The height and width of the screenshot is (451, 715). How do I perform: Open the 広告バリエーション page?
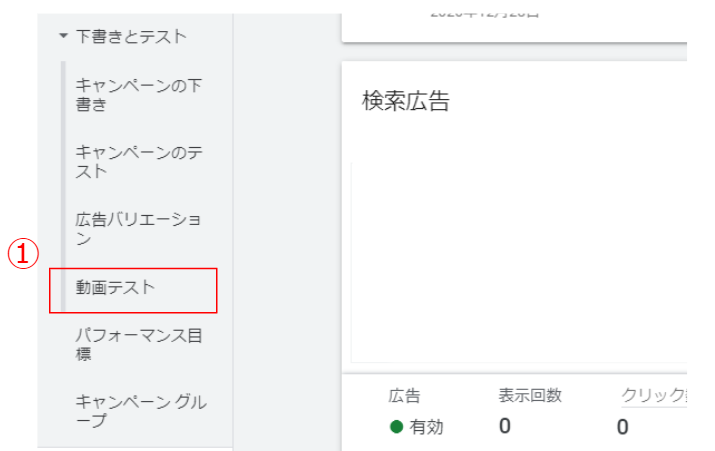138,228
